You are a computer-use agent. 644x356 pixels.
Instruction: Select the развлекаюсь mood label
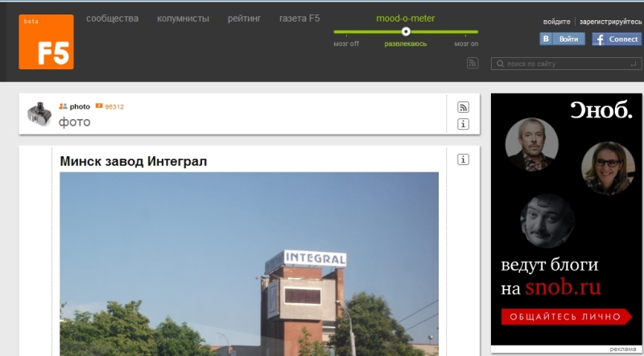(406, 43)
